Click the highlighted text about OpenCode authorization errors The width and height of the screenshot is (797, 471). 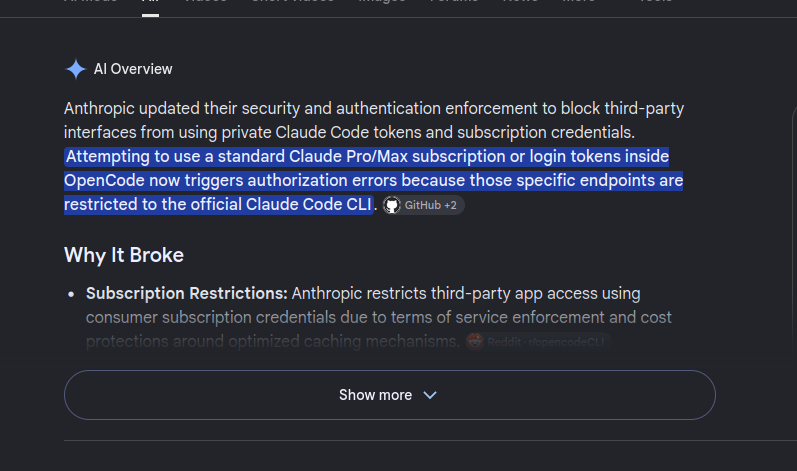click(374, 180)
